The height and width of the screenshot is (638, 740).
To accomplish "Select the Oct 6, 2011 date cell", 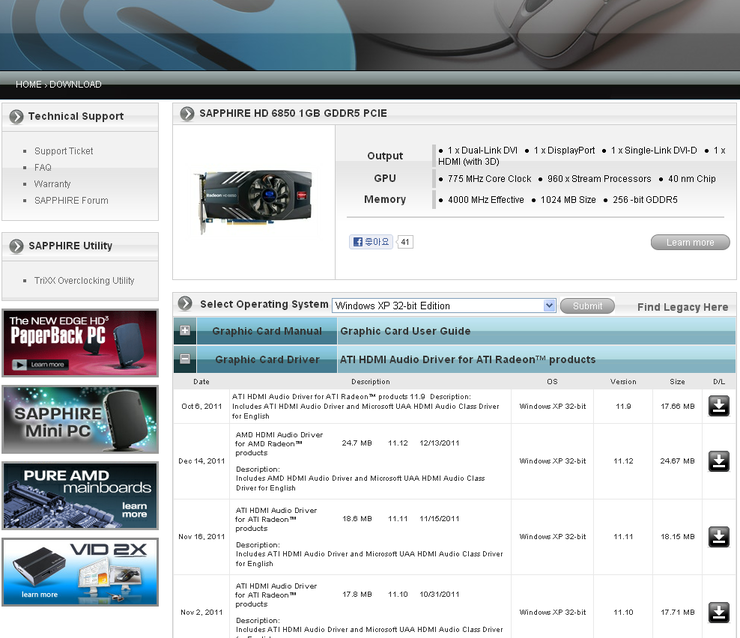I will (x=202, y=406).
